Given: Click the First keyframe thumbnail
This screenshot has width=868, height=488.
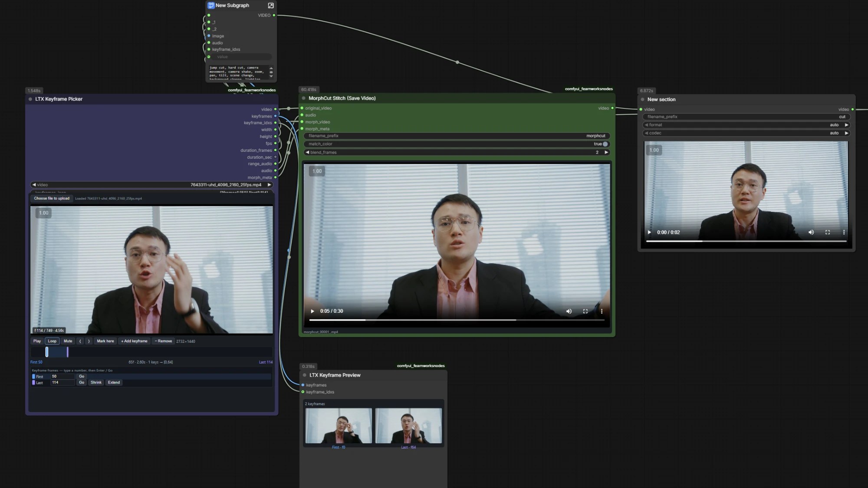Looking at the screenshot, I should pos(339,426).
